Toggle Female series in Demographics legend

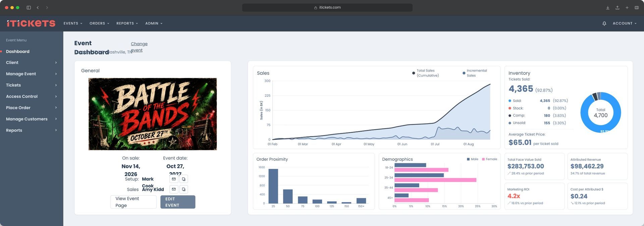(x=489, y=159)
